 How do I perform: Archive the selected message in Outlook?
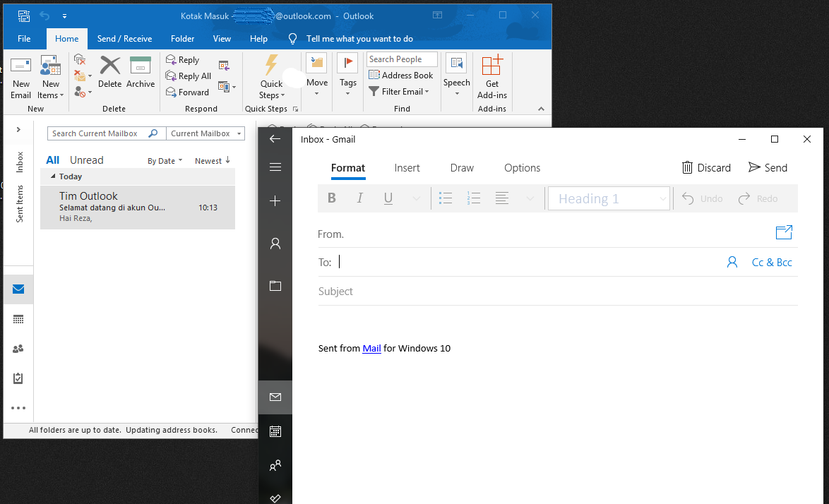point(141,73)
